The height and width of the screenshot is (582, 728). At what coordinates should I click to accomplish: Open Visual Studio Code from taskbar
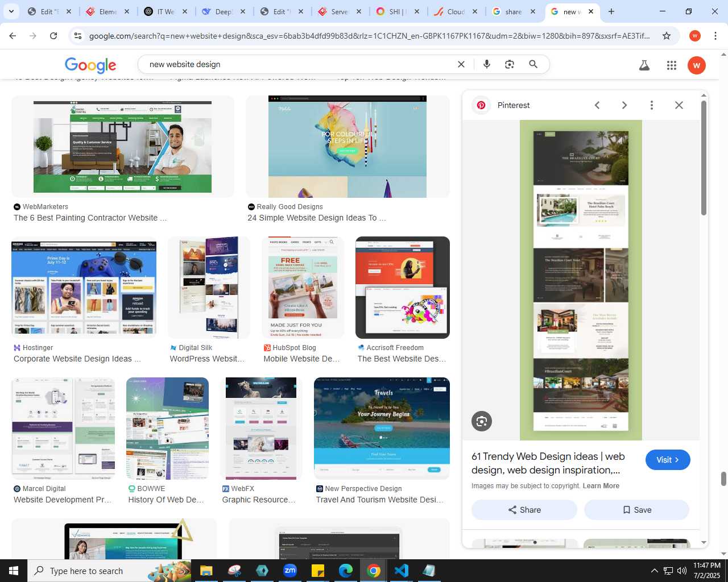click(x=402, y=571)
